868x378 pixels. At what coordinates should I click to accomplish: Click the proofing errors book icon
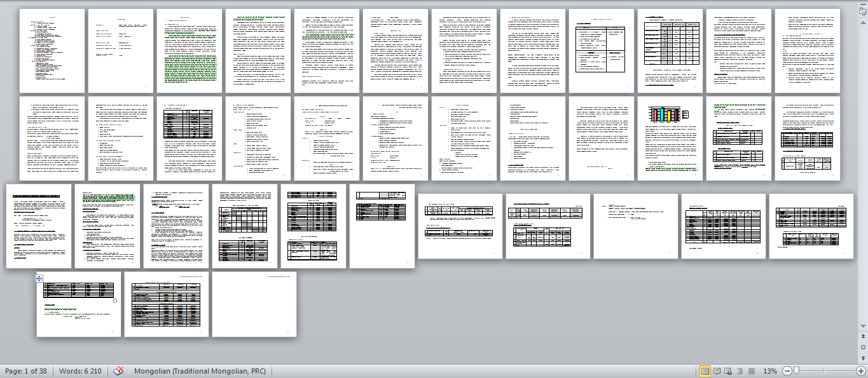tap(118, 371)
